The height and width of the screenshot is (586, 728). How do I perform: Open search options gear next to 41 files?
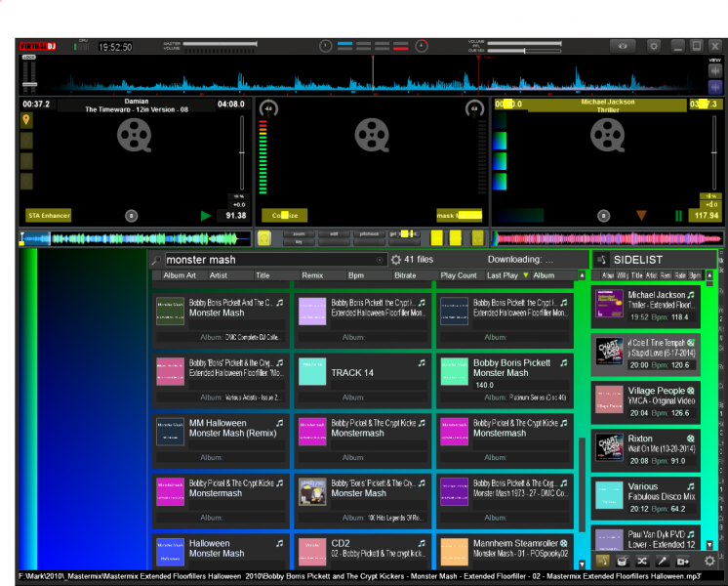tap(396, 260)
